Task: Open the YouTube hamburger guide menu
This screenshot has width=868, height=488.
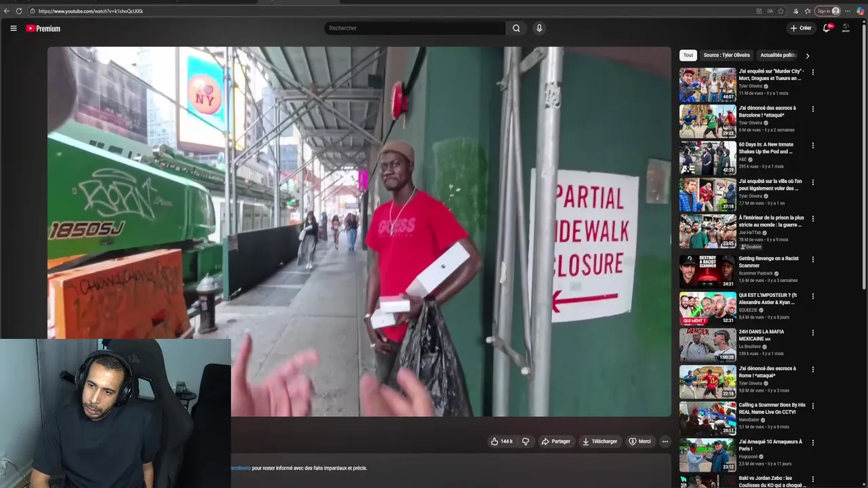Action: point(13,28)
